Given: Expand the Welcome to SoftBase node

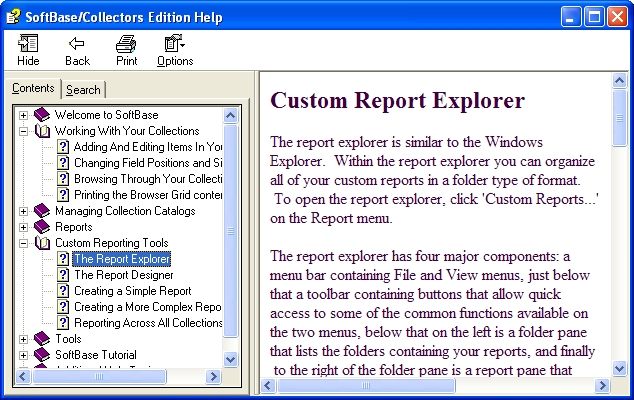Looking at the screenshot, I should (23, 115).
